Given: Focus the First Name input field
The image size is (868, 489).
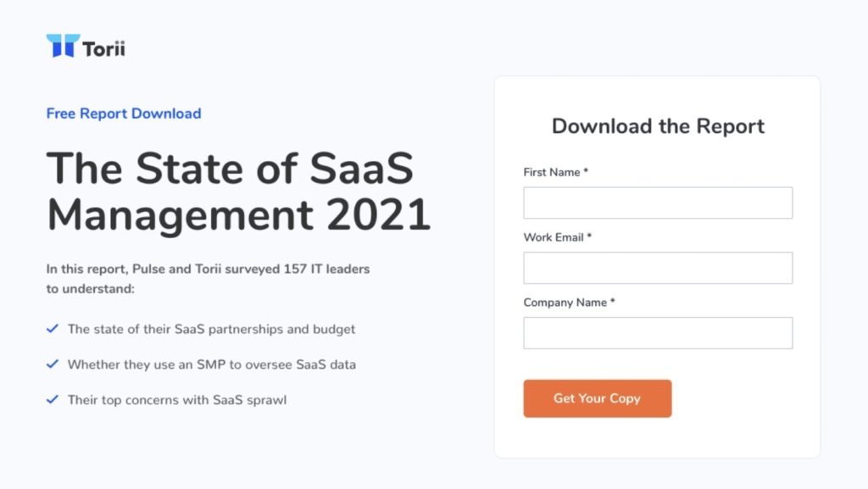Looking at the screenshot, I should tap(658, 203).
